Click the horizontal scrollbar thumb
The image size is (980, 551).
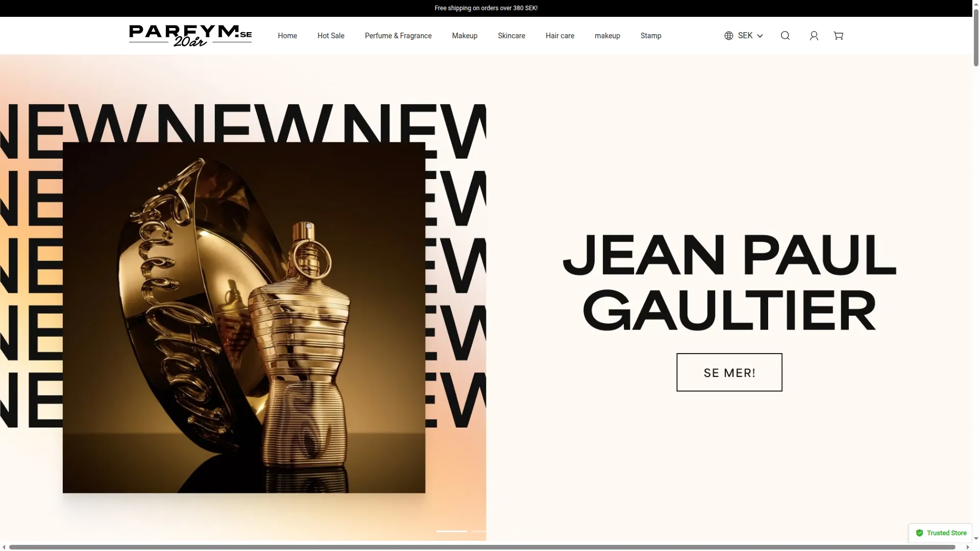482,547
